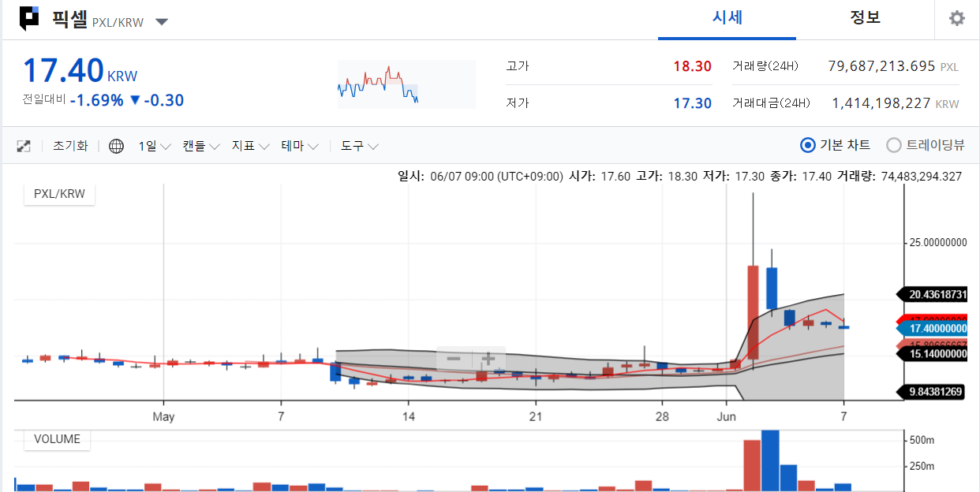Click the 전일대비 label

click(x=44, y=100)
